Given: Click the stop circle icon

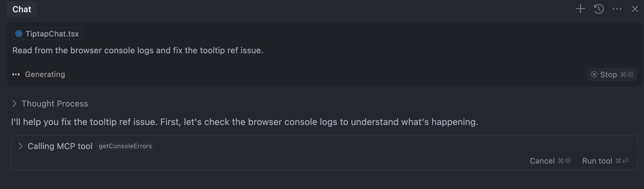Looking at the screenshot, I should 594,74.
